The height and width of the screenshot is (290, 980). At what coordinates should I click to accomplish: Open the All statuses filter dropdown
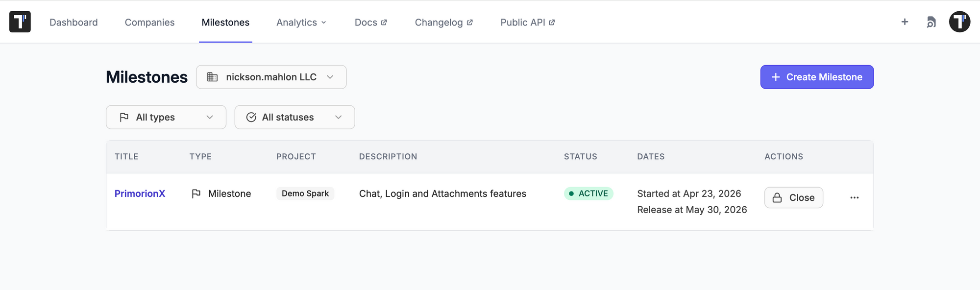click(294, 117)
